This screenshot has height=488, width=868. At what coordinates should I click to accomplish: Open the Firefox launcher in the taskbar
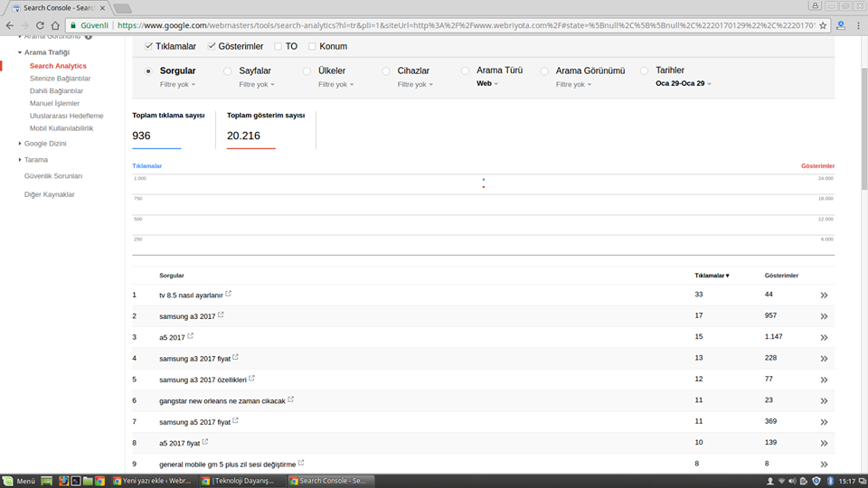pyautogui.click(x=63, y=481)
